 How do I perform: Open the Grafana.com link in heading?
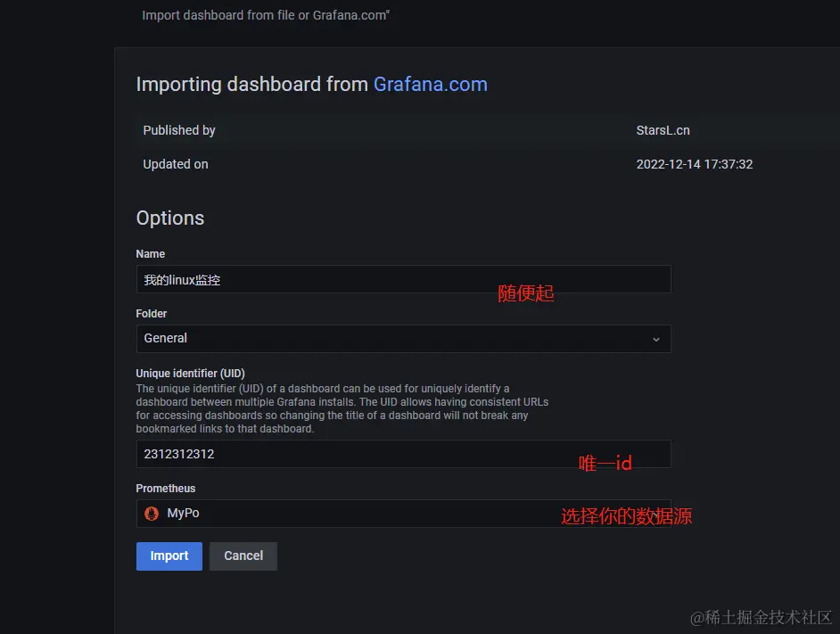coord(430,84)
